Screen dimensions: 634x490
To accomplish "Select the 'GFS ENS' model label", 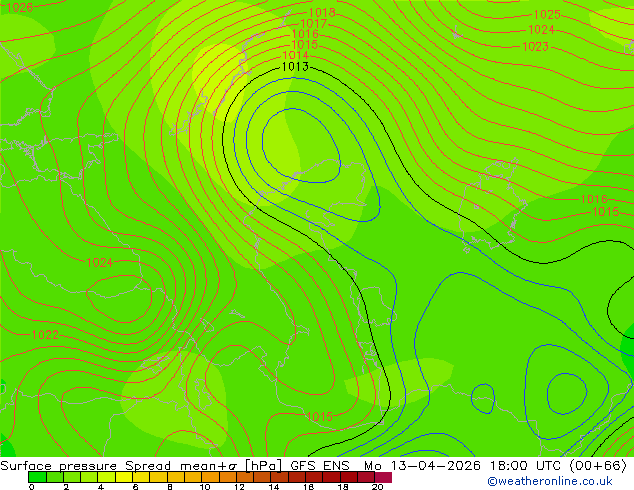I will click(320, 466).
